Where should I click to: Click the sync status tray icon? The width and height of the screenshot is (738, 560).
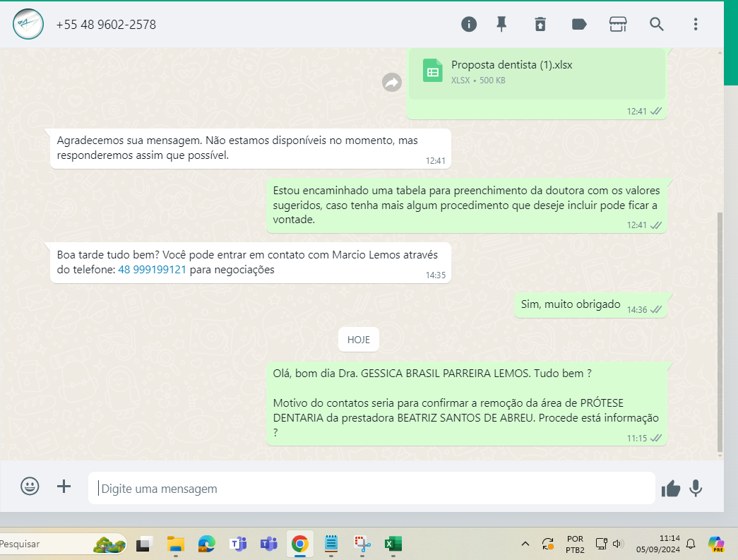point(548,544)
